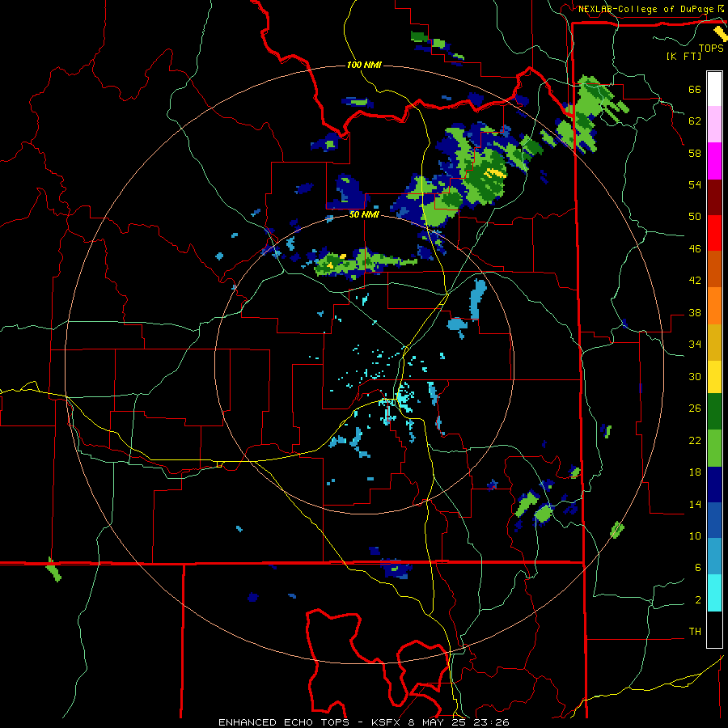Screen dimensions: 728x728
Task: Select the "TH" threshold label
Action: [x=695, y=632]
